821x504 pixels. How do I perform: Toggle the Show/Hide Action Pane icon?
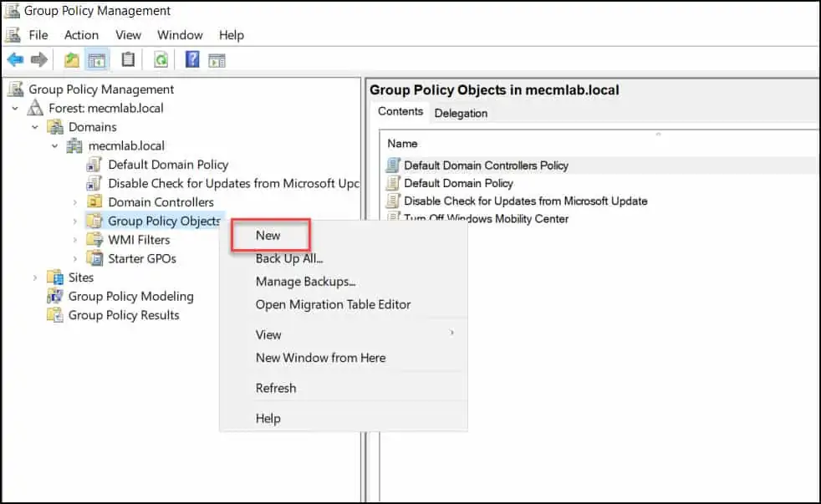217,61
